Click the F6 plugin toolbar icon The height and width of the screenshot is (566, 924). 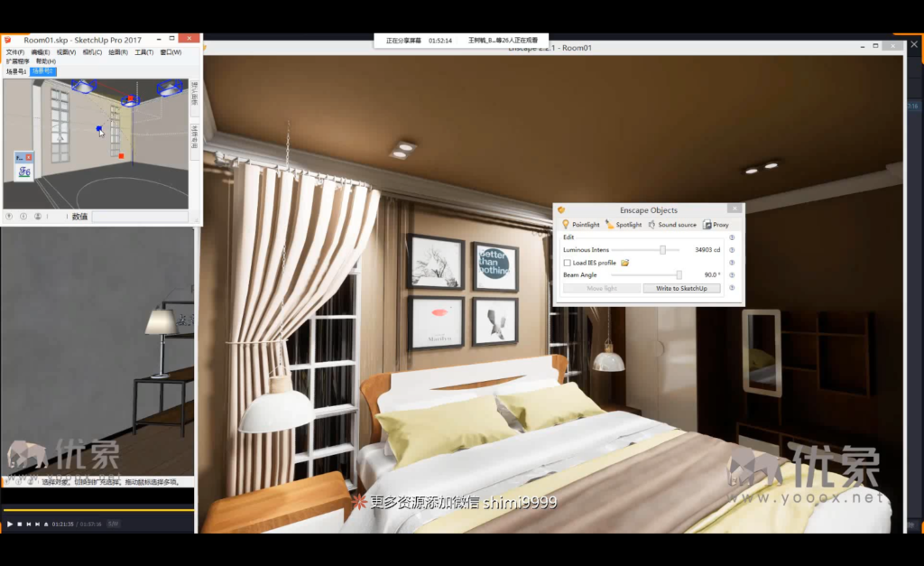click(x=24, y=172)
